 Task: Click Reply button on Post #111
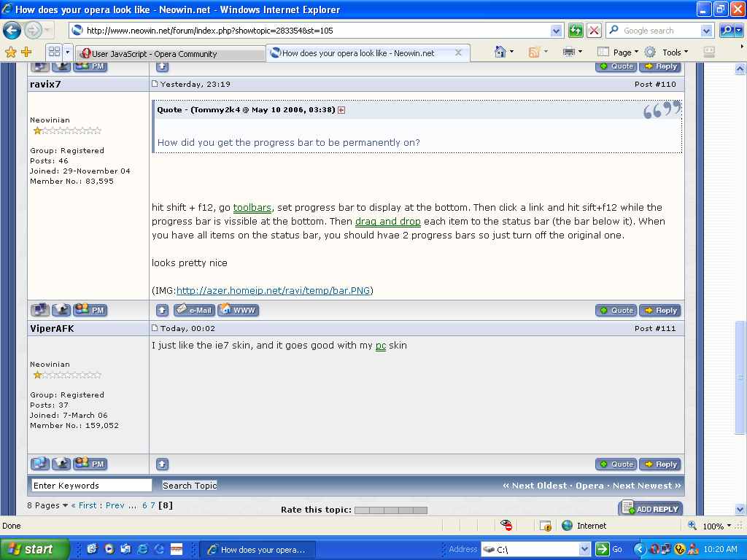(x=660, y=464)
